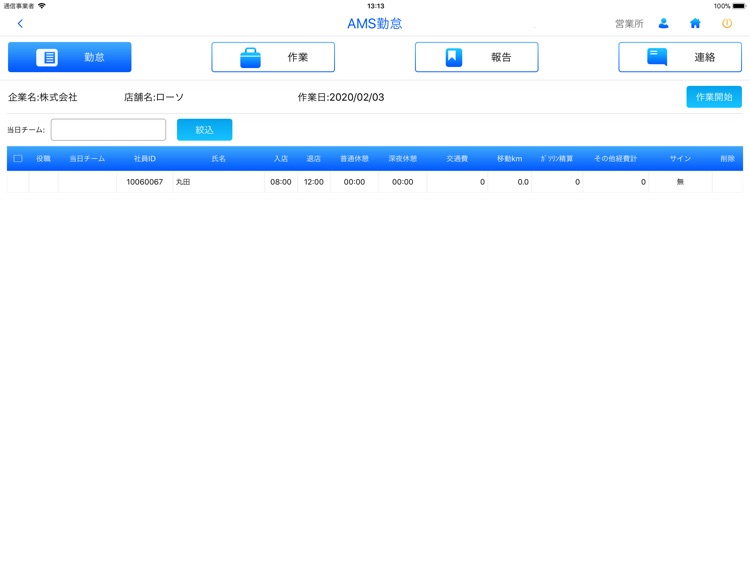Select the 当日チーム column header
The width and height of the screenshot is (750, 562).
point(87,158)
